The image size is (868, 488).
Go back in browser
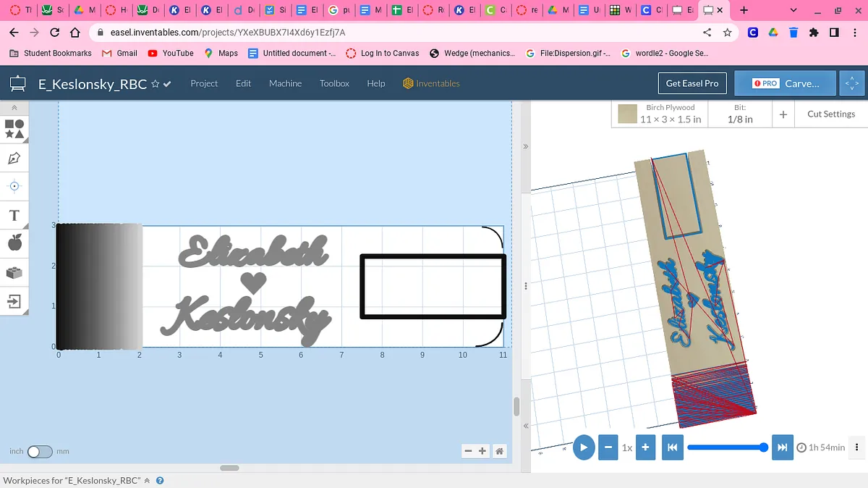pyautogui.click(x=14, y=33)
